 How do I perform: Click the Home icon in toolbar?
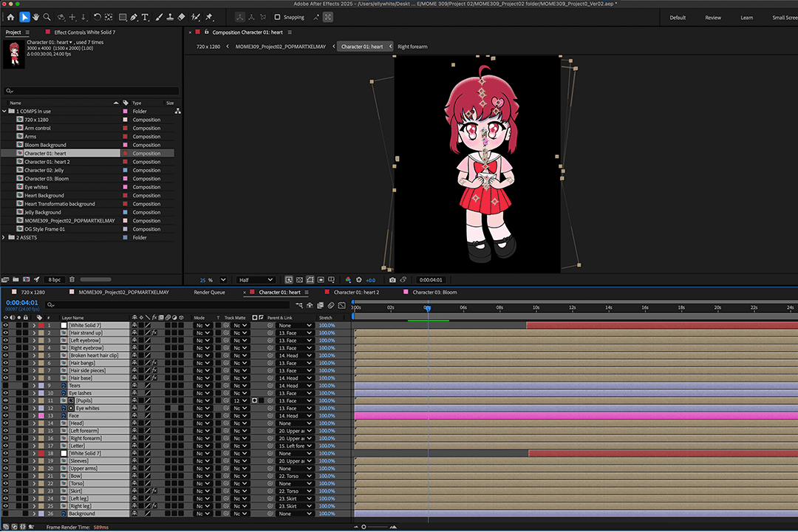(x=10, y=17)
